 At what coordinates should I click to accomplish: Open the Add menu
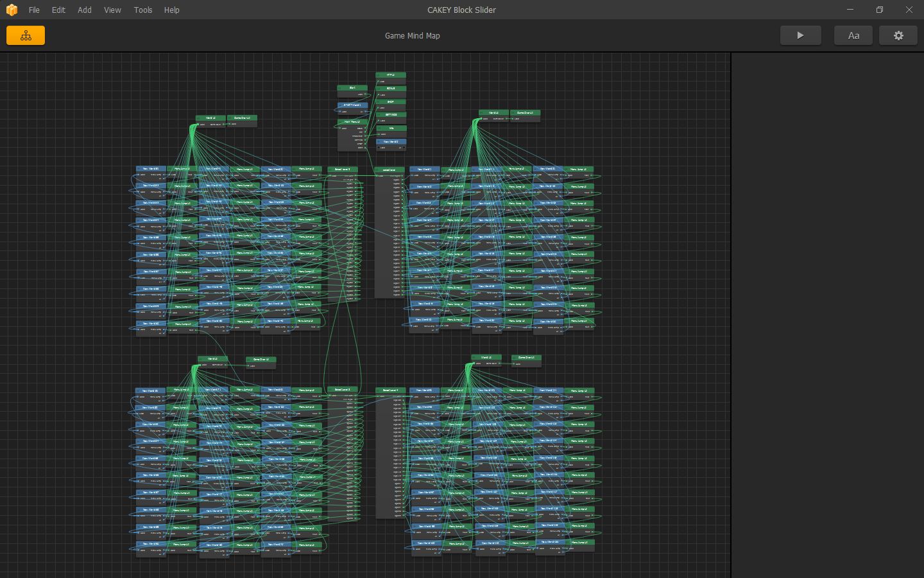coord(85,10)
